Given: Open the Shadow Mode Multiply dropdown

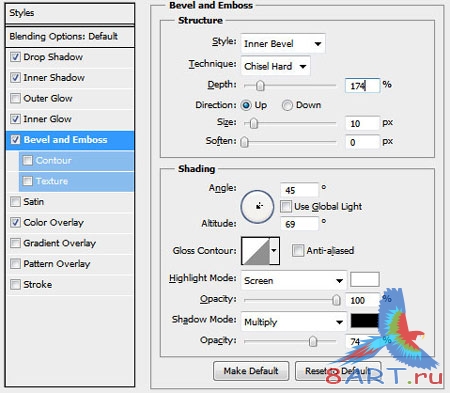Looking at the screenshot, I should 294,322.
